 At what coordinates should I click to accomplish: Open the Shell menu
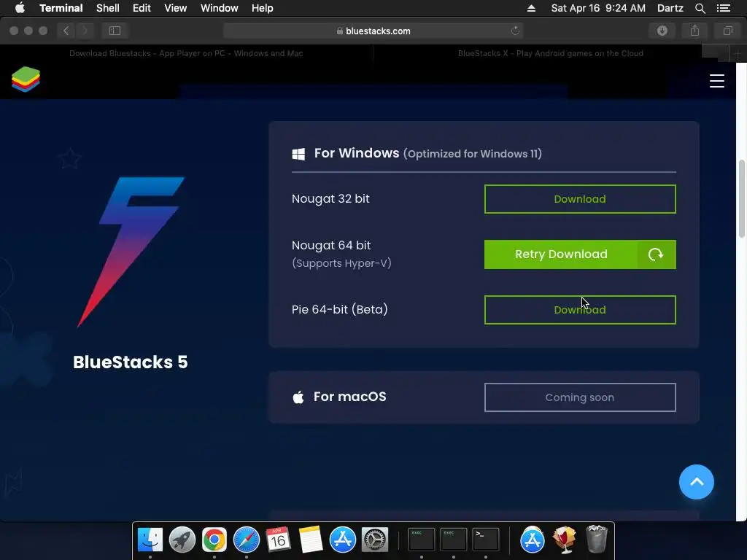pos(108,8)
